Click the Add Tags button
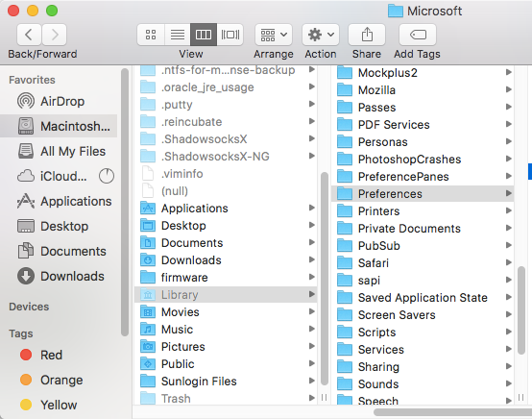This screenshot has width=532, height=419. click(x=418, y=35)
